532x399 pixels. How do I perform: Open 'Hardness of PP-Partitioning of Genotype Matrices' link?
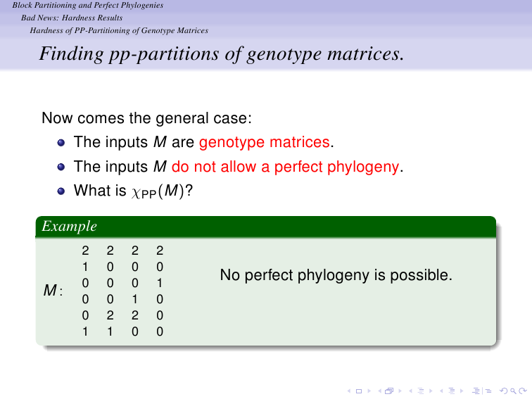119,30
